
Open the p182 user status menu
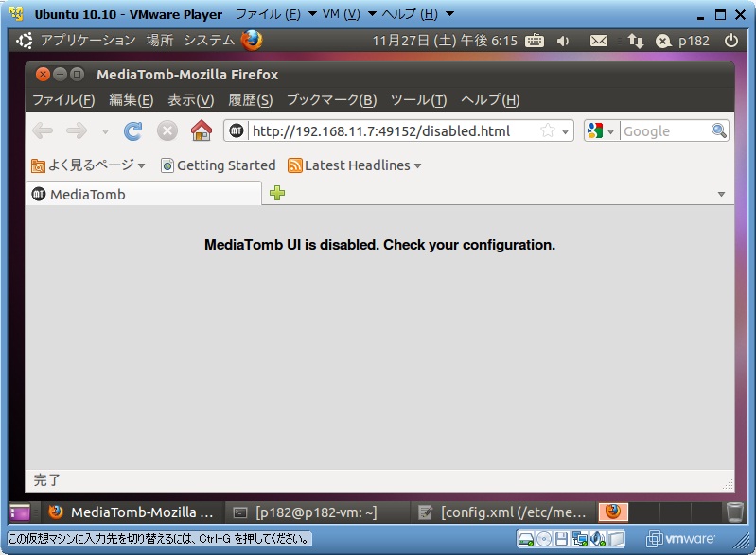pos(683,41)
